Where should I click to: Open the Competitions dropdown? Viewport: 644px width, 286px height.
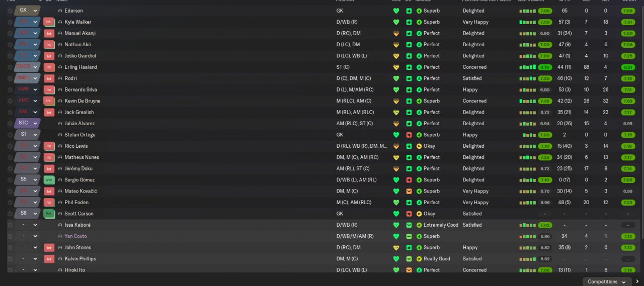point(606,282)
